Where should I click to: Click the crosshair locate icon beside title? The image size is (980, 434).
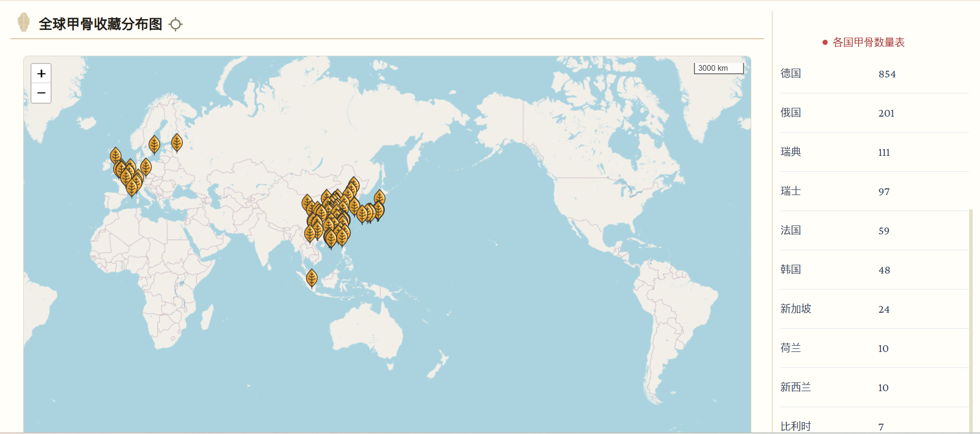(x=176, y=24)
